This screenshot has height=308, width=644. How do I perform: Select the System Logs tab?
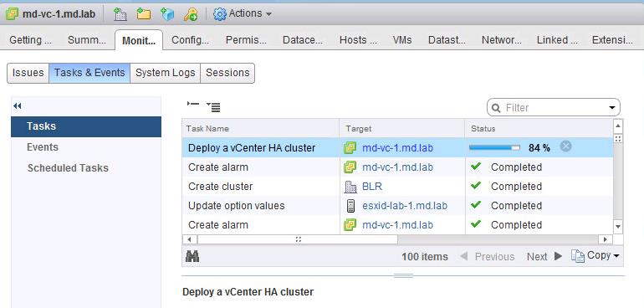[165, 73]
